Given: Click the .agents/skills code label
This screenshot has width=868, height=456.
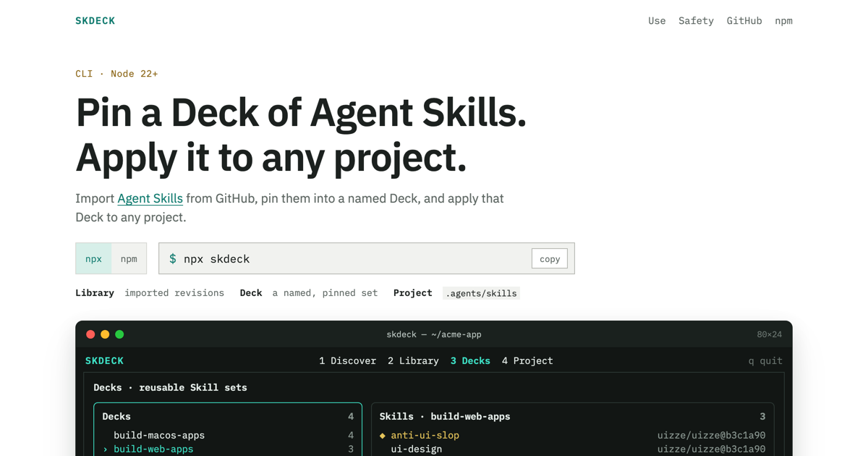Looking at the screenshot, I should [481, 293].
